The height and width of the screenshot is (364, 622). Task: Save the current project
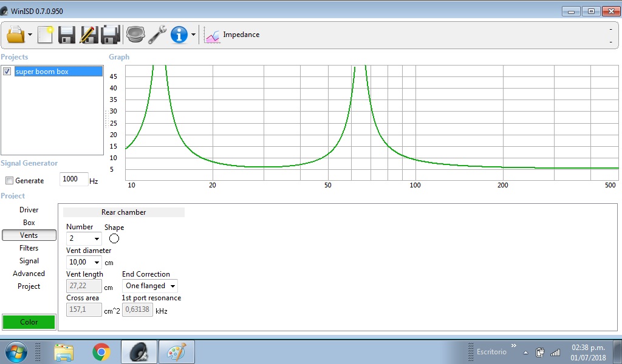pos(67,35)
